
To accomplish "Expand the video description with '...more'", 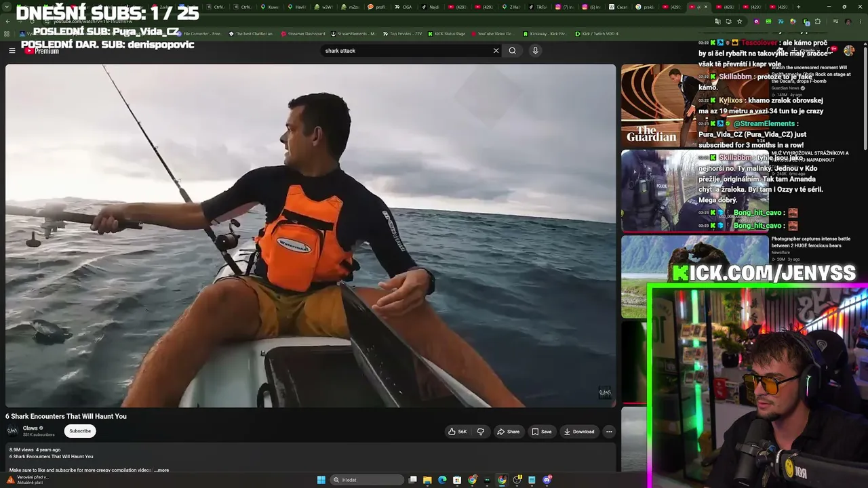I will (161, 470).
